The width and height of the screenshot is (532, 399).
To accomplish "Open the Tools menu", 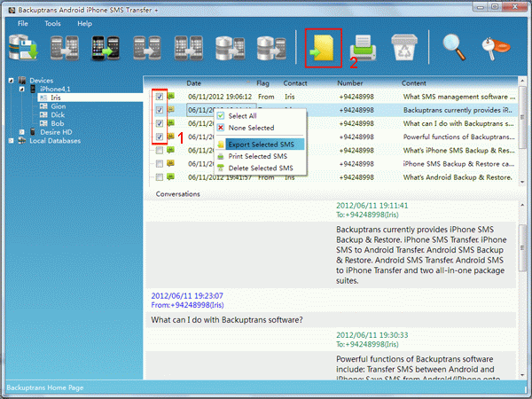I will coord(52,23).
